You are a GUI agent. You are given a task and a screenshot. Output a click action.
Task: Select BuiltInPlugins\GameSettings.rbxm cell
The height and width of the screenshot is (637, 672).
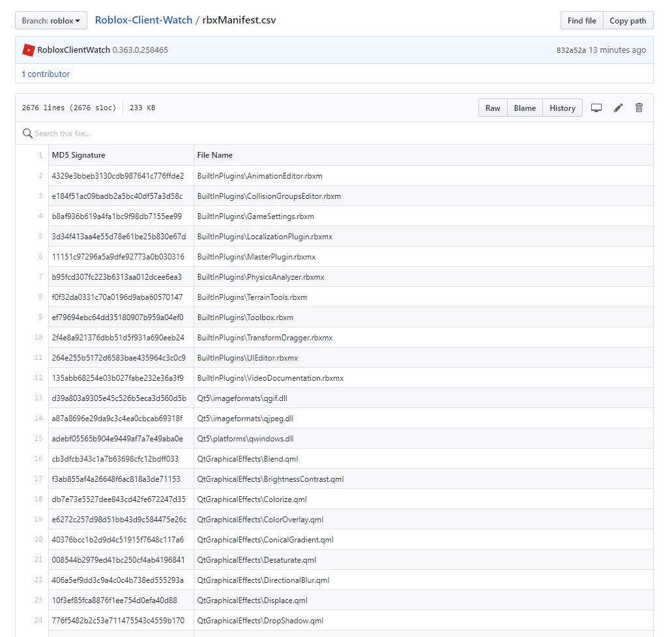[424, 216]
